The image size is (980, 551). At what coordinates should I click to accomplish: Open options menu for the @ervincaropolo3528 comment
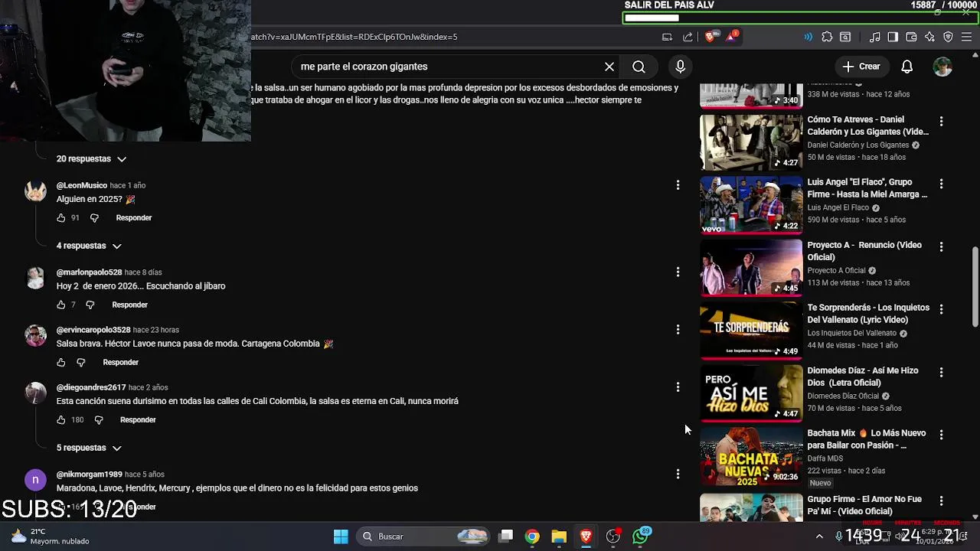coord(678,329)
